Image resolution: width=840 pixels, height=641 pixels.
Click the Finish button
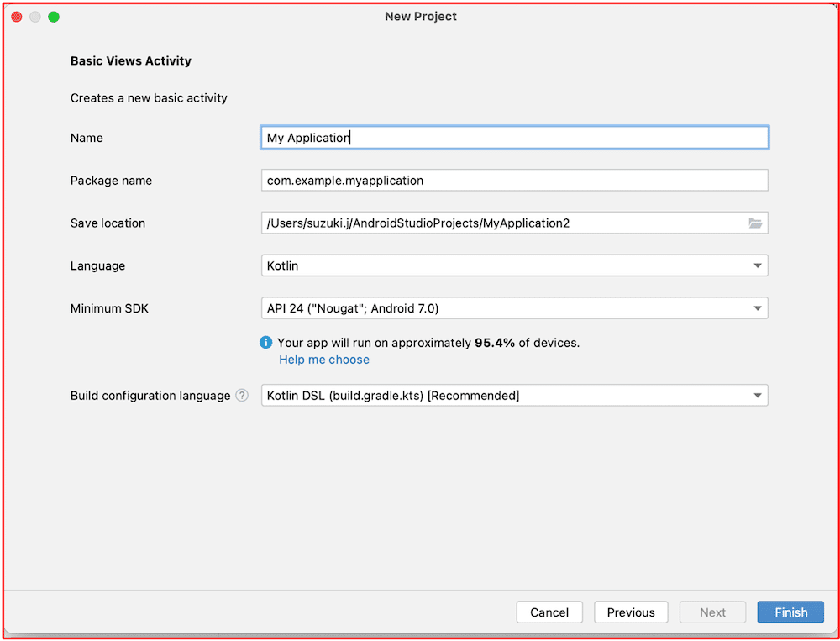(x=790, y=612)
